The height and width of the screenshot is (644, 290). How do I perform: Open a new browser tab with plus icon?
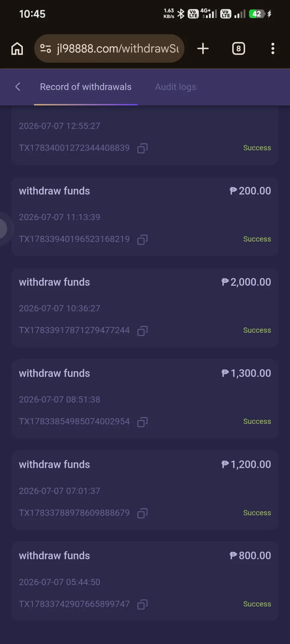pos(203,49)
